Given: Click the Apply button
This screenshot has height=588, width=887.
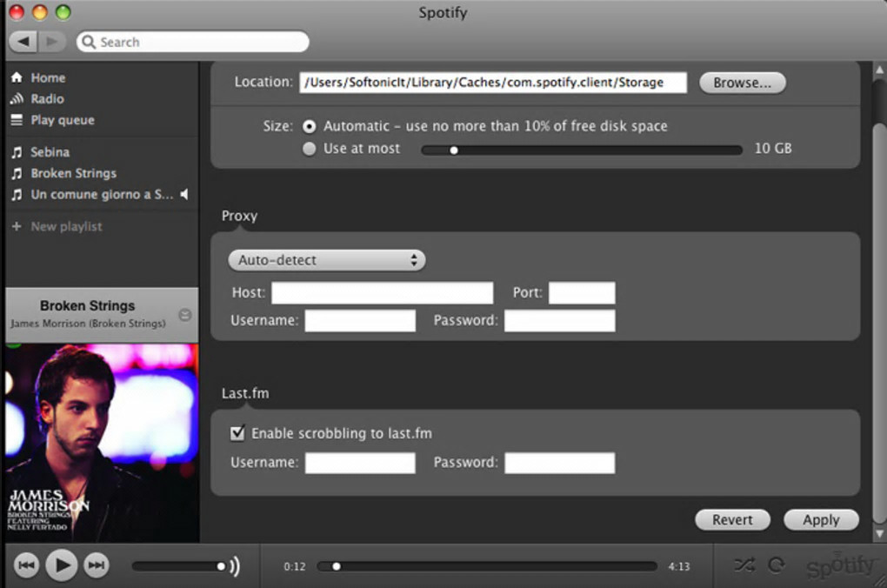Looking at the screenshot, I should [821, 519].
